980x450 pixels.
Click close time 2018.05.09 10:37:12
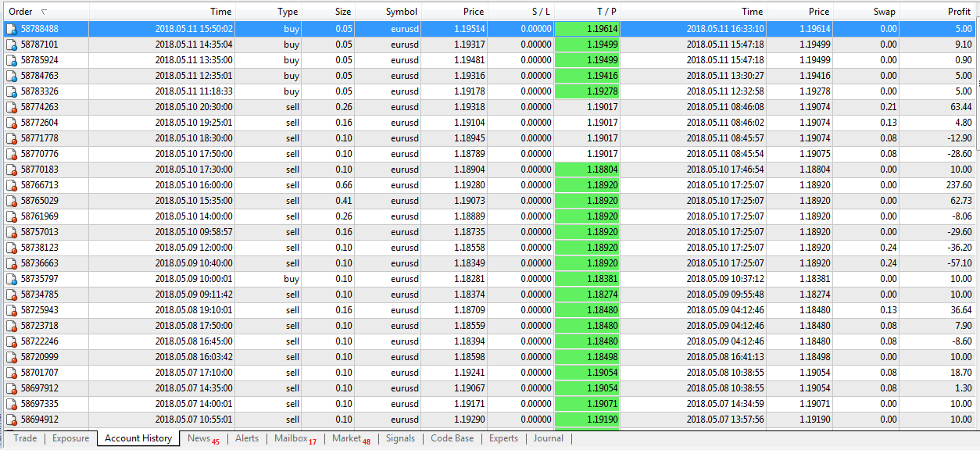(x=725, y=279)
